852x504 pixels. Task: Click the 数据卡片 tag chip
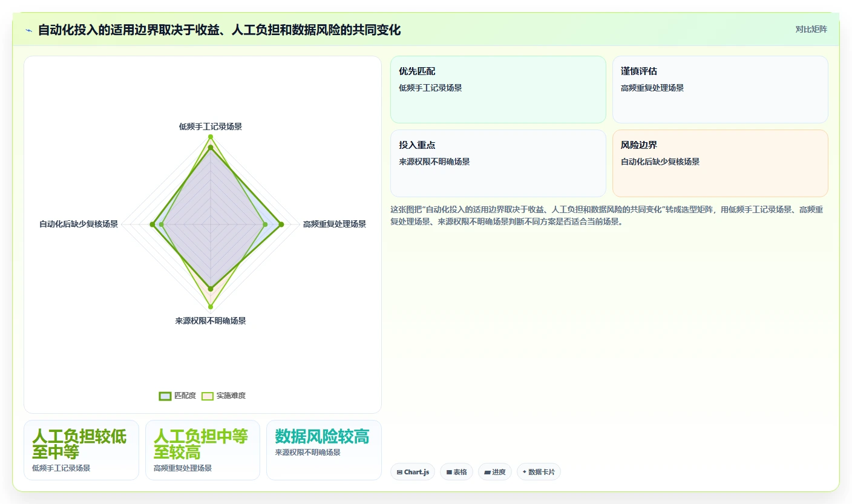(539, 472)
